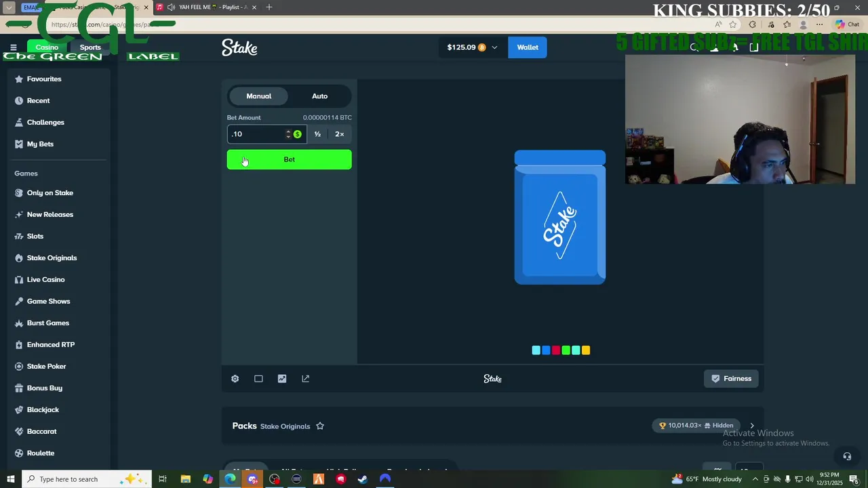Image resolution: width=868 pixels, height=488 pixels.
Task: Open Baccarat game
Action: point(41,431)
